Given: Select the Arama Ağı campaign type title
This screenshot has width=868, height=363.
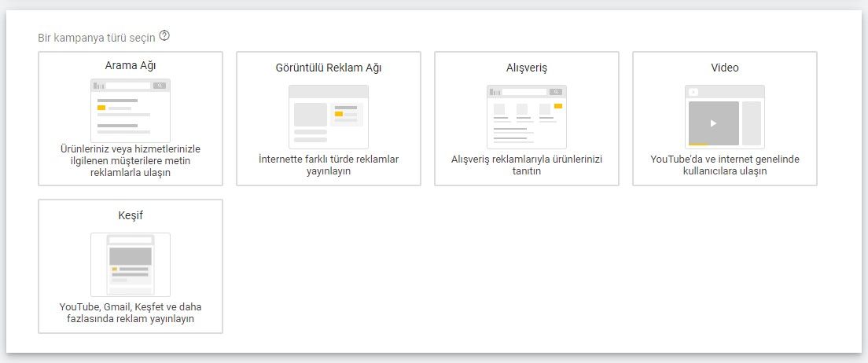Looking at the screenshot, I should coord(131,67).
